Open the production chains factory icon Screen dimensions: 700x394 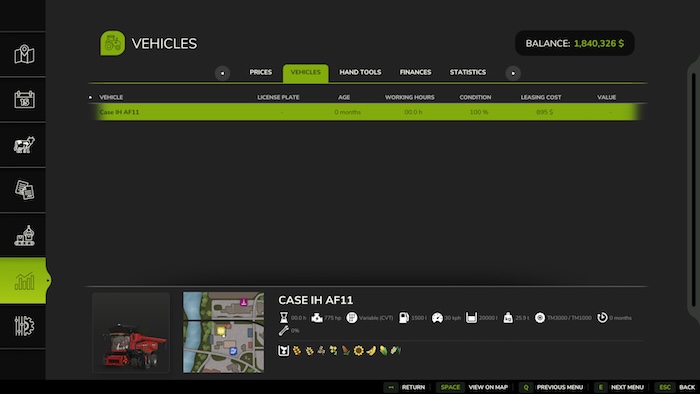tap(24, 236)
